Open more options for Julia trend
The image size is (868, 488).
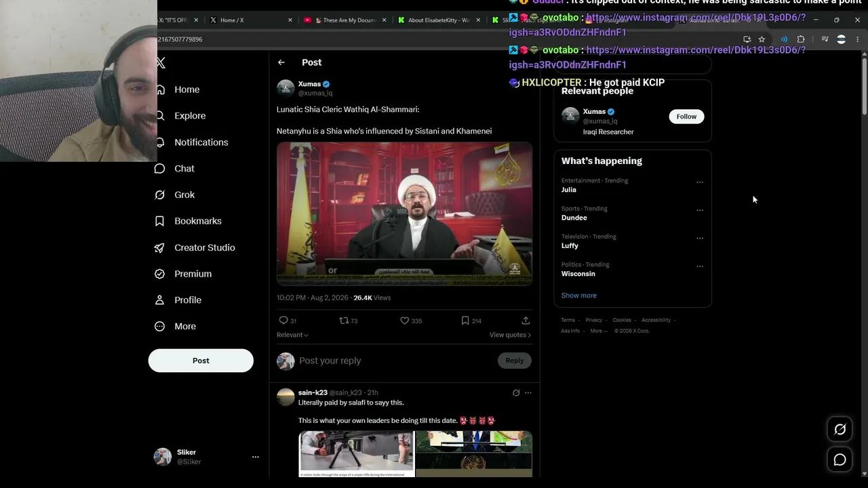[x=700, y=182]
